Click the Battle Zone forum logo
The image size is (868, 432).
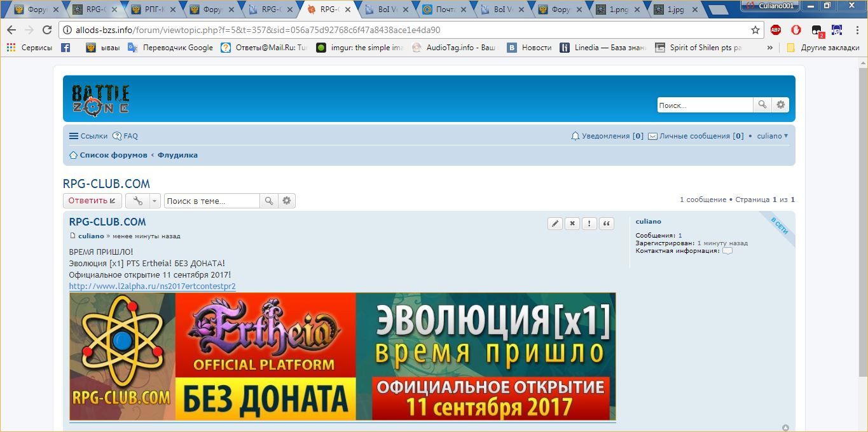(100, 99)
